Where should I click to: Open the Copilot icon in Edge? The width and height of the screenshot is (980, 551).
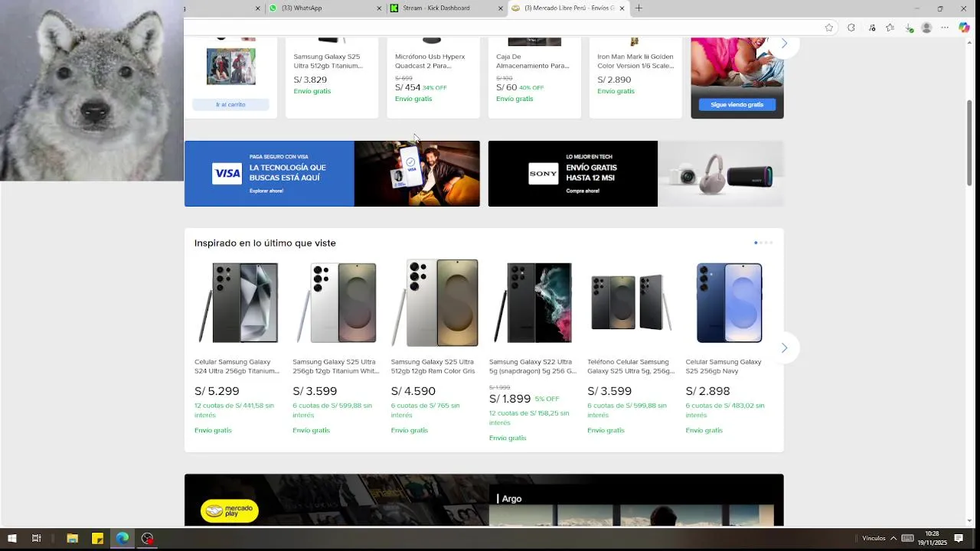[x=964, y=28]
